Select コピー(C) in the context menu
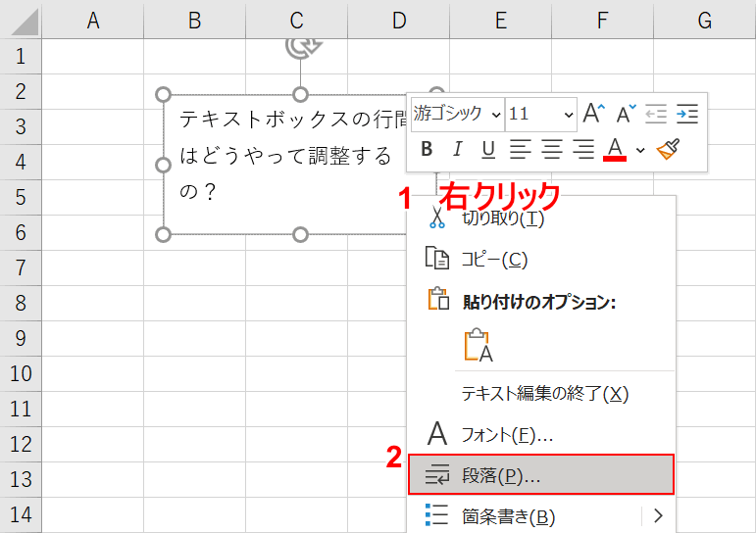The height and width of the screenshot is (533, 756). tap(494, 259)
